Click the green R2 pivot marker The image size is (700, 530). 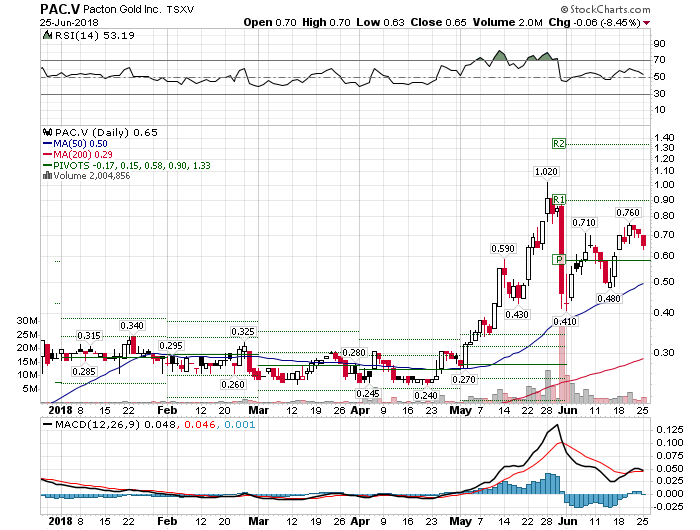tap(559, 144)
